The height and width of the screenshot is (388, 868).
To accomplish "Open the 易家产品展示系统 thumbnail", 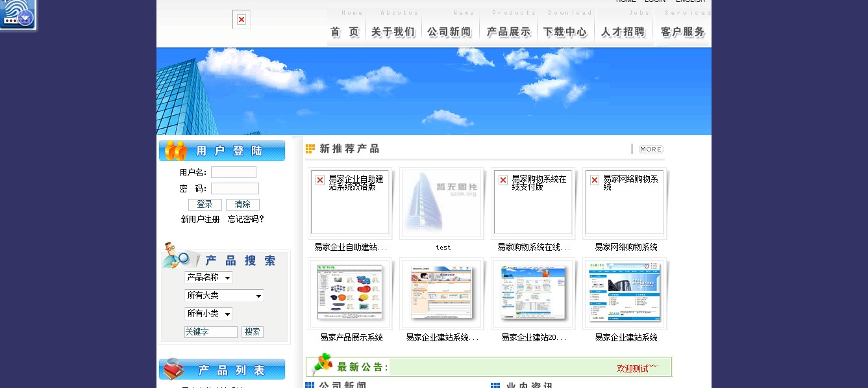I will tap(350, 292).
